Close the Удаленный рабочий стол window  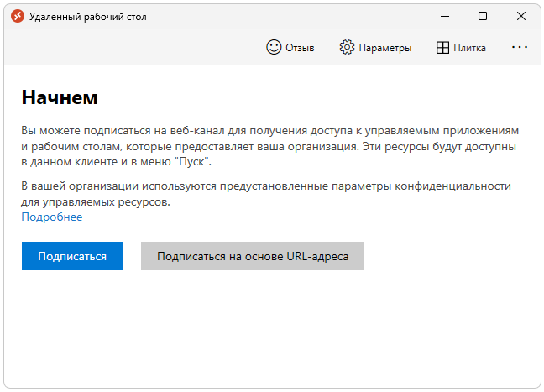point(521,16)
